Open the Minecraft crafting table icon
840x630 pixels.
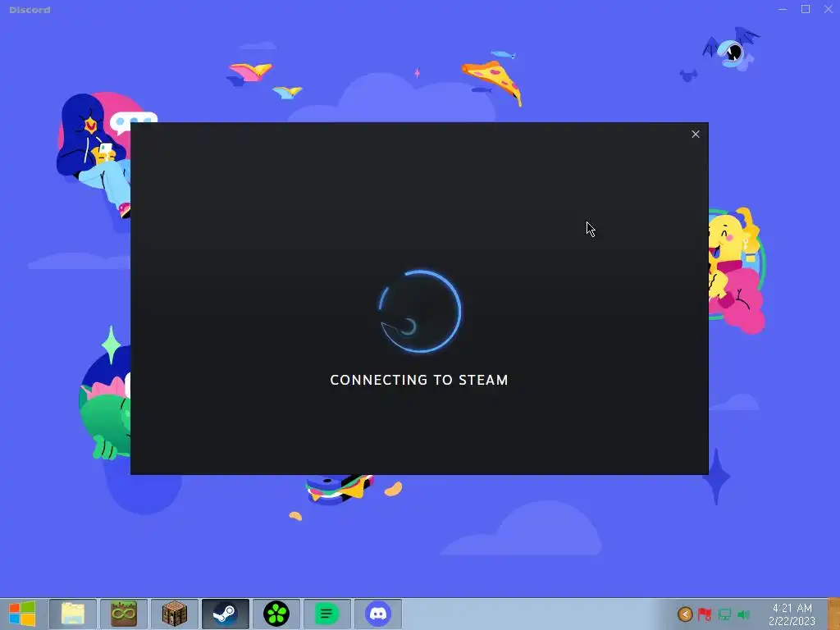[175, 614]
